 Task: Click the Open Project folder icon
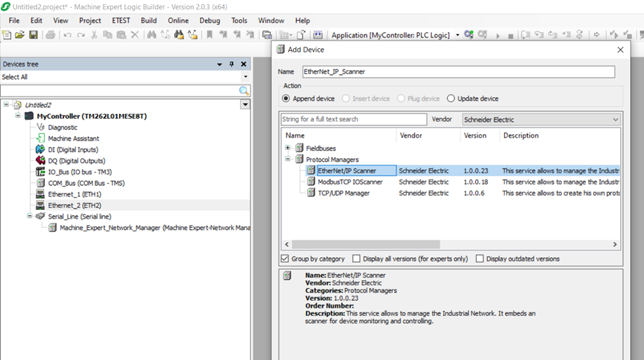click(x=20, y=35)
